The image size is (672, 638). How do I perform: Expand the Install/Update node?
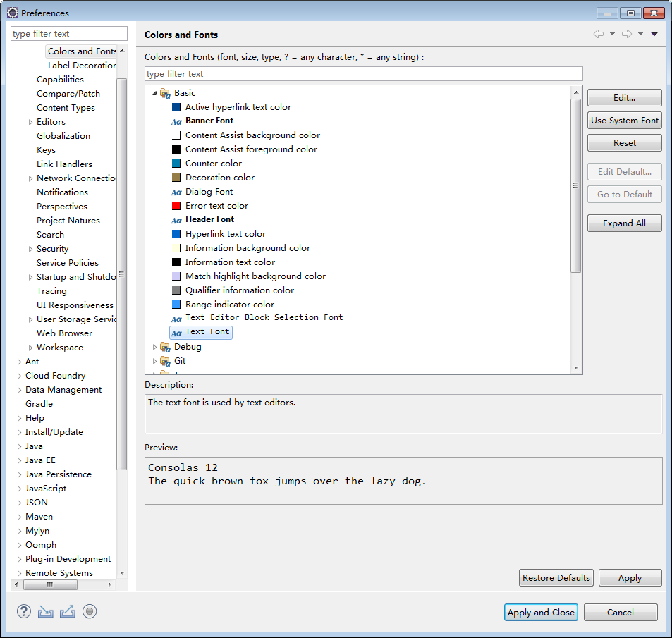19,432
